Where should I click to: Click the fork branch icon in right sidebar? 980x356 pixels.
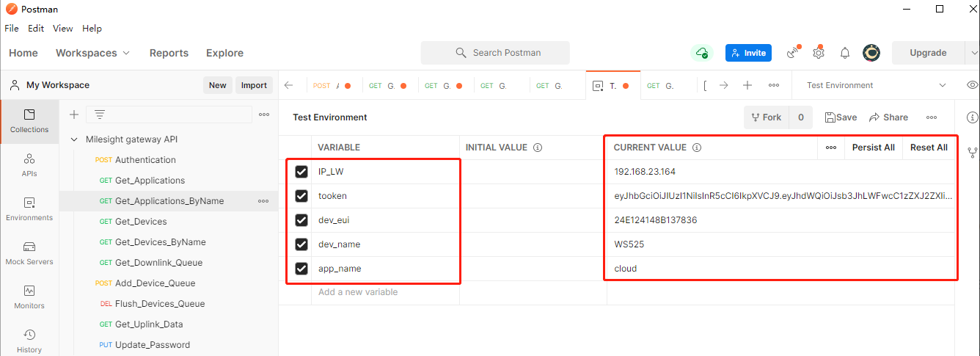[x=973, y=153]
